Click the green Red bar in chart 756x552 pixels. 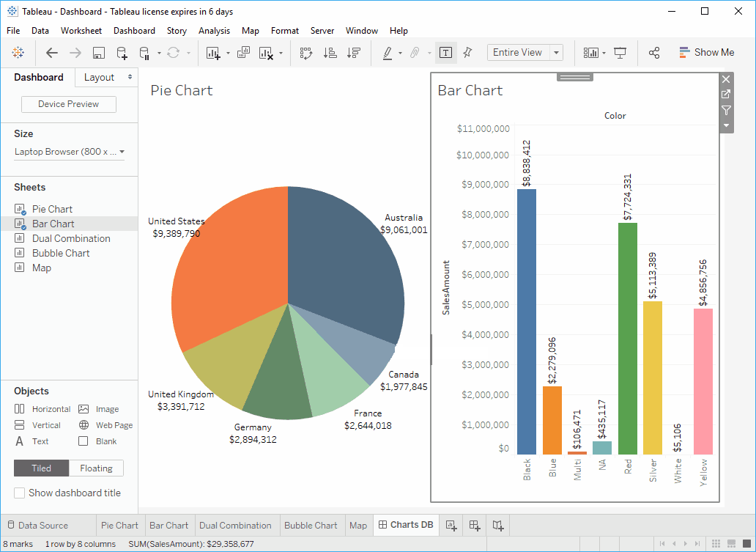[x=628, y=337]
